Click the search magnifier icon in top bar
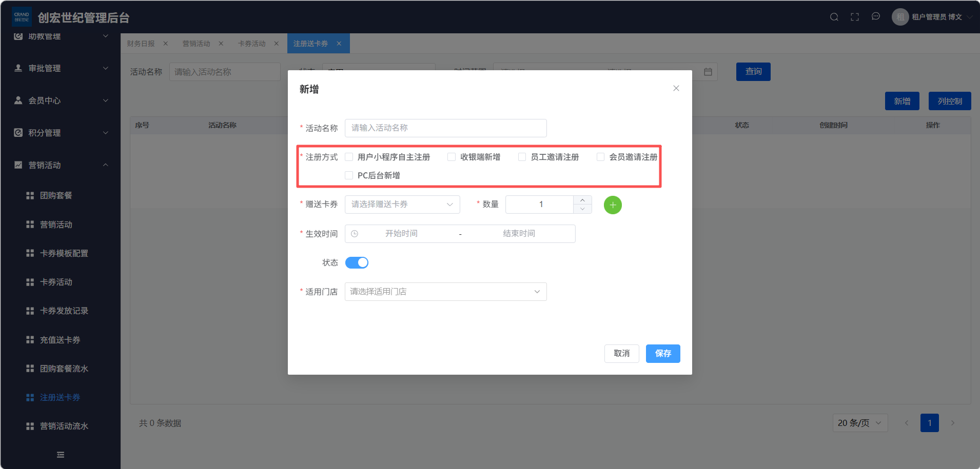The width and height of the screenshot is (980, 469). [x=833, y=16]
